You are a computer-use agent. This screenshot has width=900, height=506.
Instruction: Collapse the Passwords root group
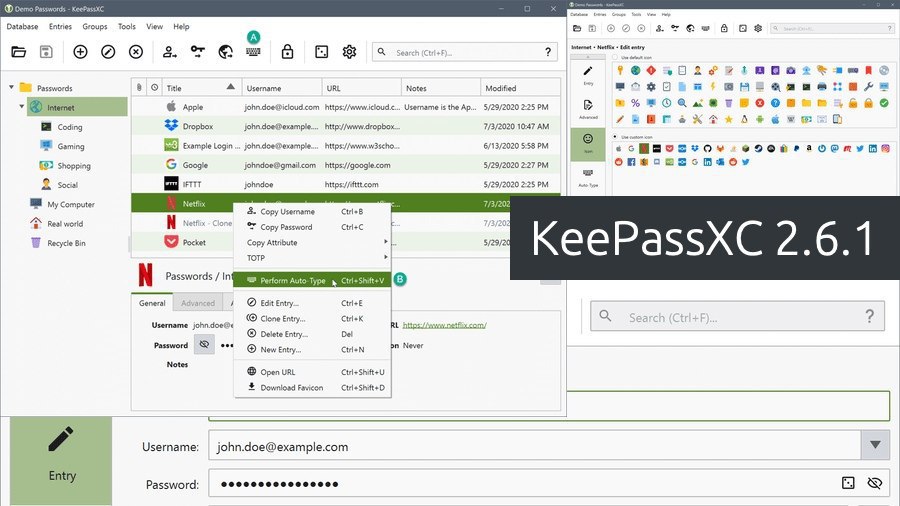click(11, 87)
